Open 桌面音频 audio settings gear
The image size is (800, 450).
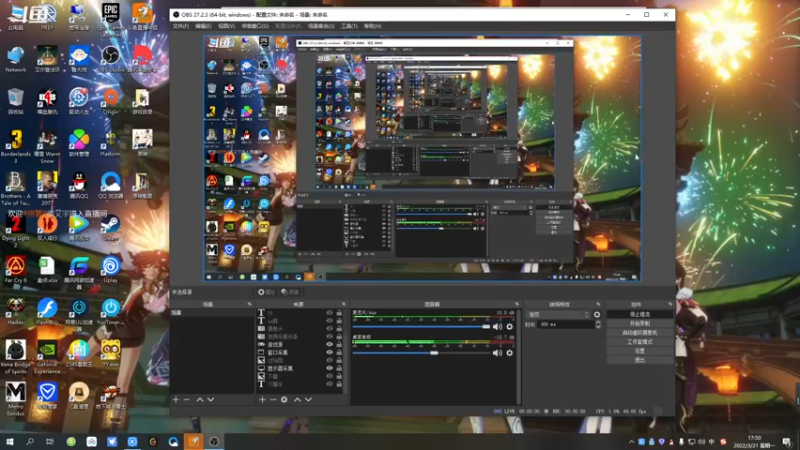tap(510, 353)
